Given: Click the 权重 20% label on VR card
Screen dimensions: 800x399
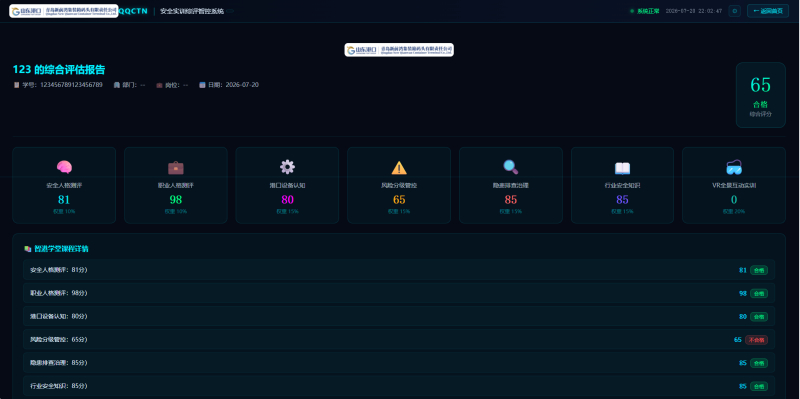Looking at the screenshot, I should coord(734,211).
